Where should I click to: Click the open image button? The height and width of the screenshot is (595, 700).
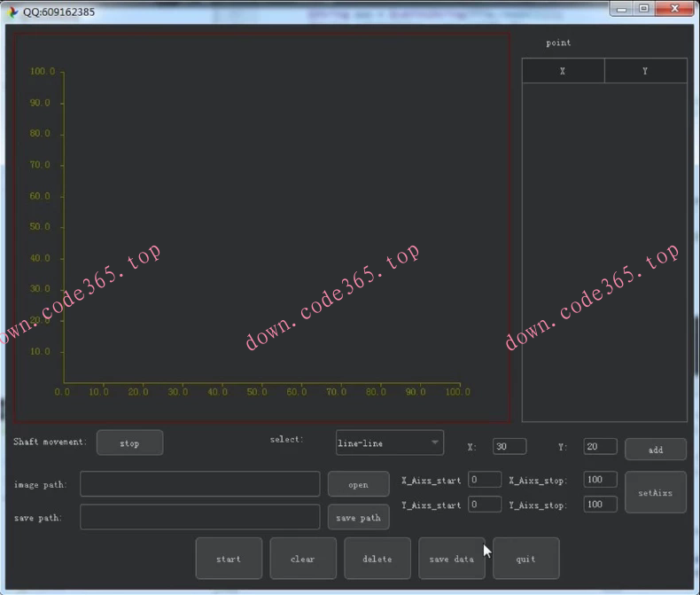pos(358,484)
